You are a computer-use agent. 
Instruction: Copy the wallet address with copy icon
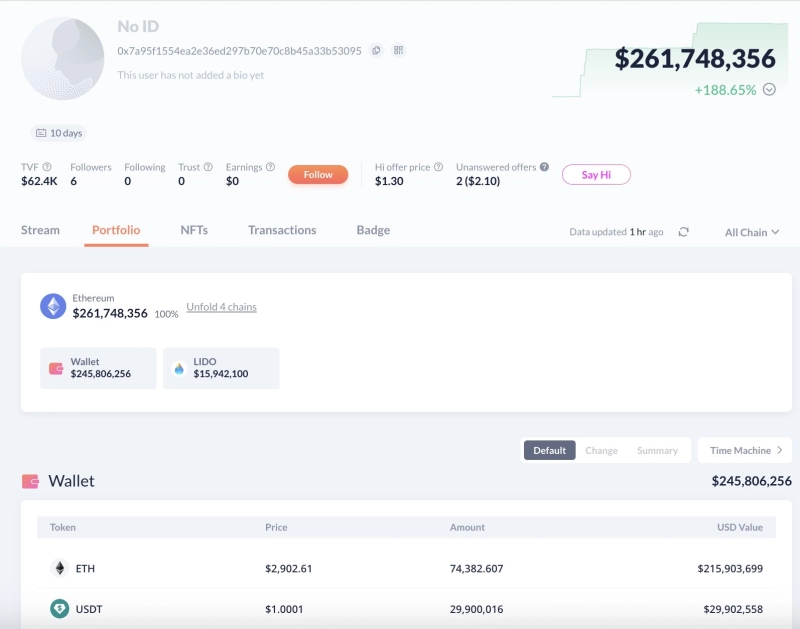click(x=376, y=50)
